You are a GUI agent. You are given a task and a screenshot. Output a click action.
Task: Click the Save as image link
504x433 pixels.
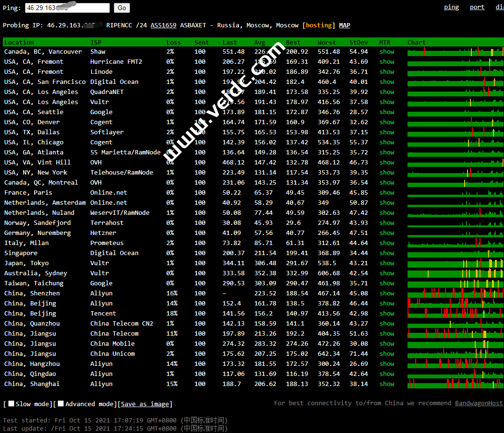pyautogui.click(x=146, y=404)
